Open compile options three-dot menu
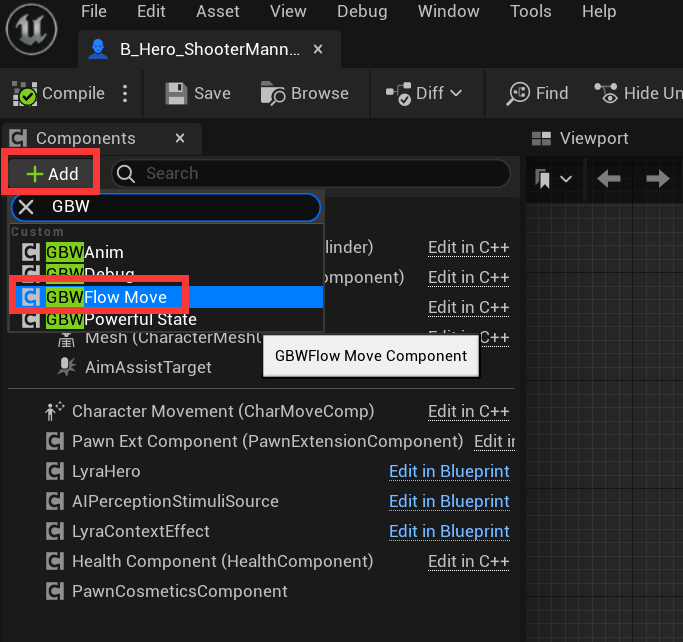The image size is (683, 642). (125, 93)
